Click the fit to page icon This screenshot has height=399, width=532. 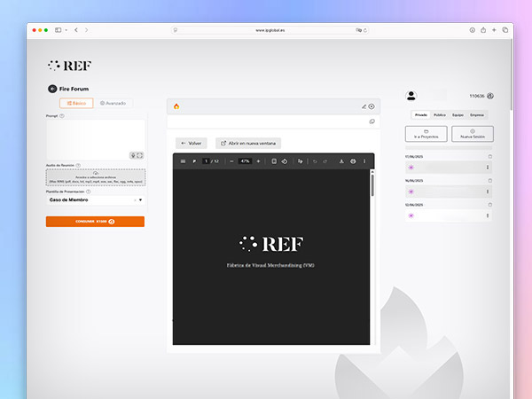click(x=274, y=161)
